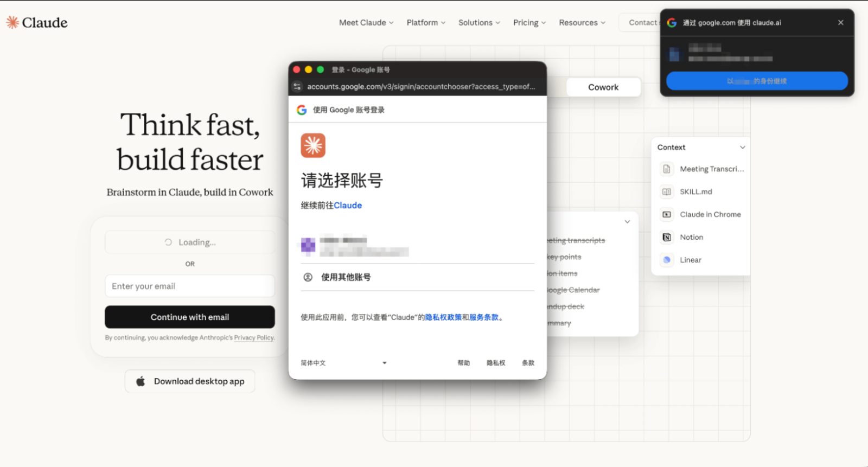Click the 请选择账号 heading
Viewport: 868px width, 467px height.
pyautogui.click(x=342, y=181)
